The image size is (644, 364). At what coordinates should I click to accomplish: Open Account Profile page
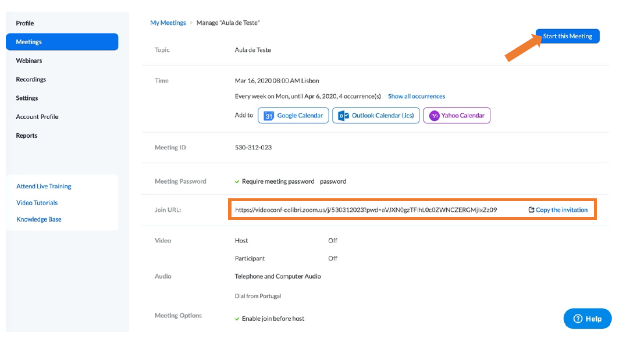click(37, 117)
